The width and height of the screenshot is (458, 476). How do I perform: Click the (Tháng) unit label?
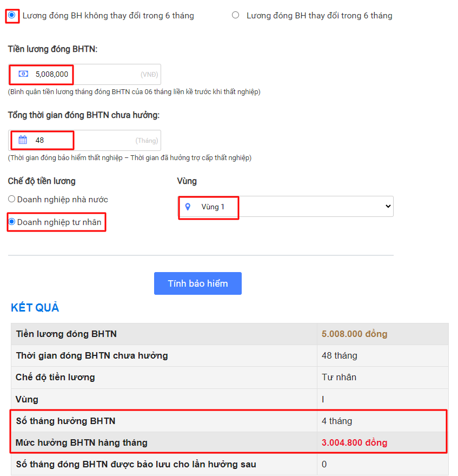(x=147, y=141)
